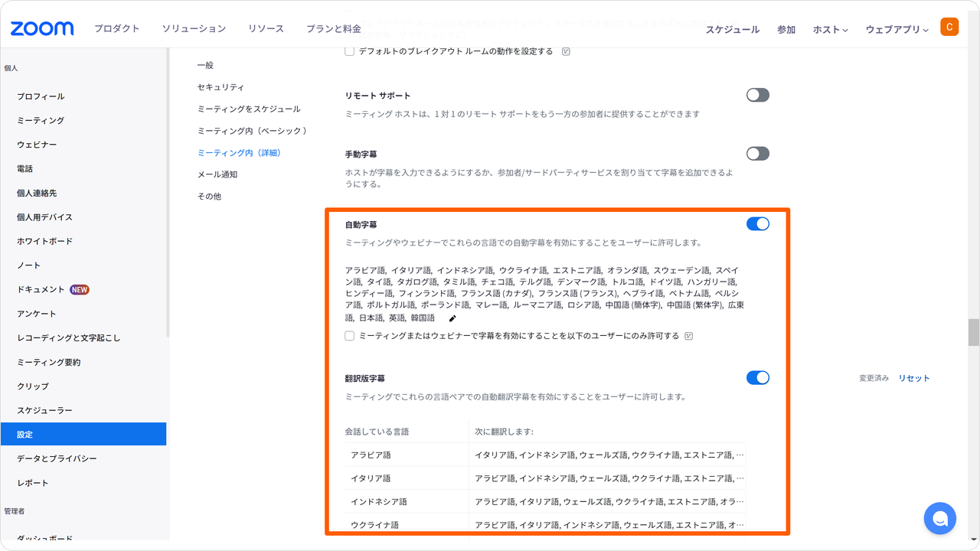
Task: Select ミーティング内（詳細）section
Action: coord(240,152)
